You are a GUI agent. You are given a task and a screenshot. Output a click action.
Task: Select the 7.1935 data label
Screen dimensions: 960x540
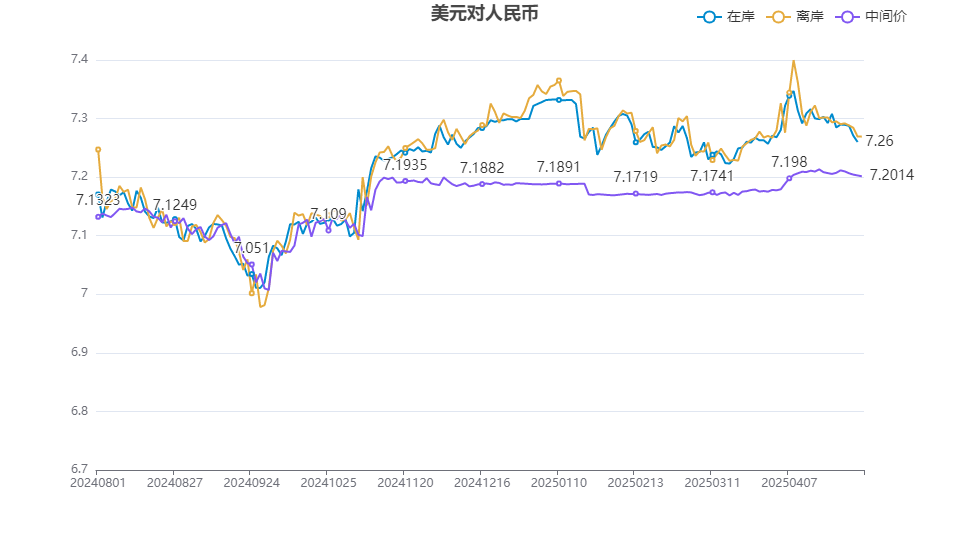(x=405, y=165)
